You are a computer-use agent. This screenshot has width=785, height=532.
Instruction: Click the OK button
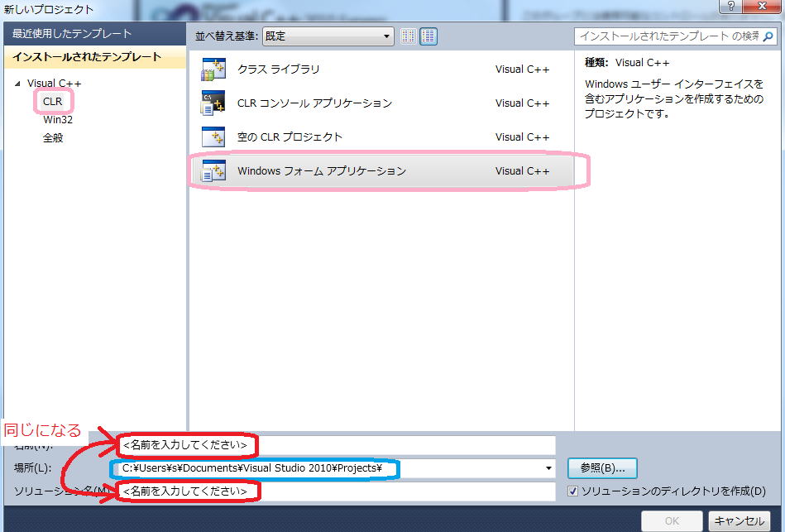[x=672, y=521]
